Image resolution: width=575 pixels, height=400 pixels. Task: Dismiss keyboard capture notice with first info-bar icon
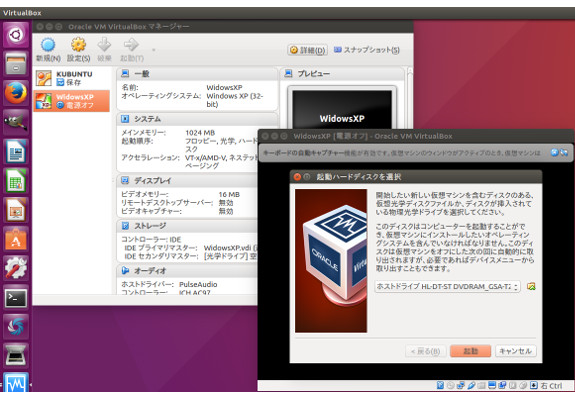[554, 153]
